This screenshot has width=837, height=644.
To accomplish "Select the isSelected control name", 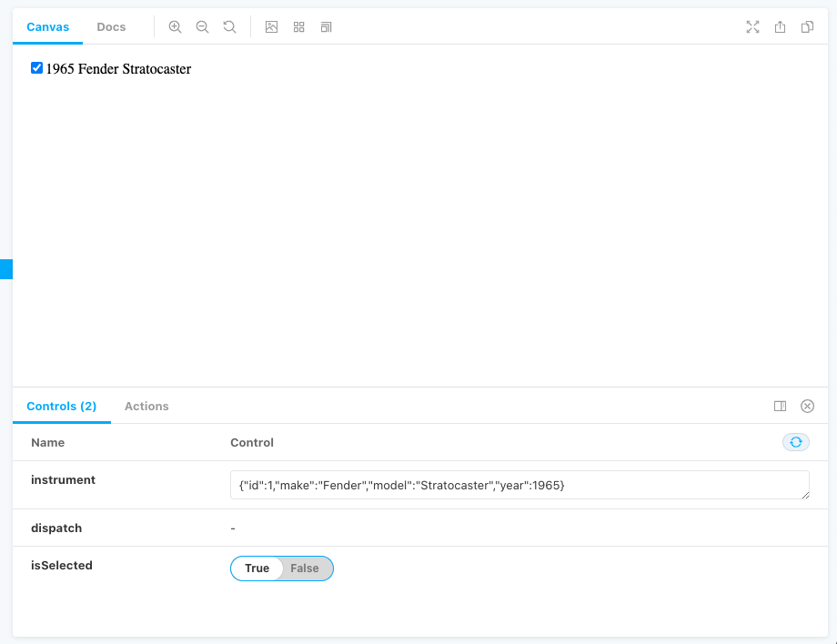I will tap(61, 565).
